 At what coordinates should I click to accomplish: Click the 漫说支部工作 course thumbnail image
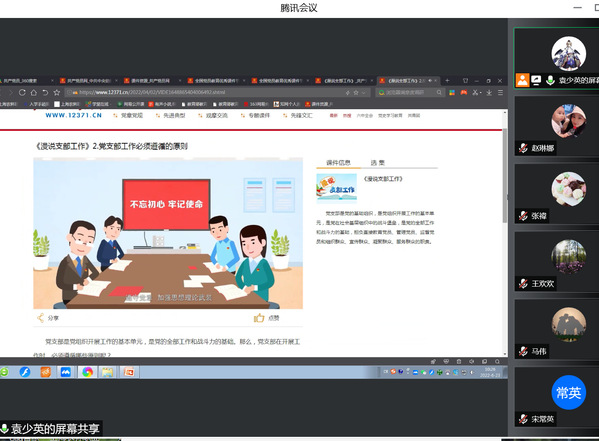point(337,187)
